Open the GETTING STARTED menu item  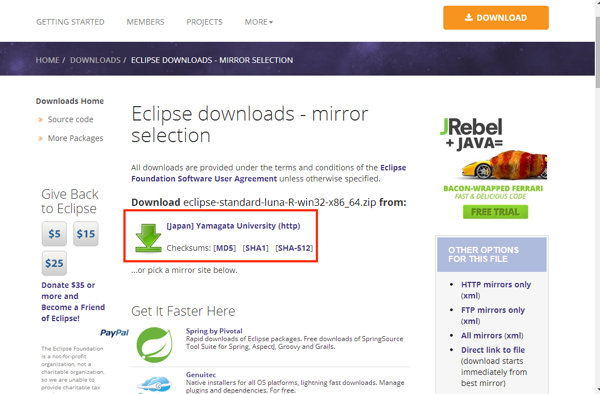[70, 22]
